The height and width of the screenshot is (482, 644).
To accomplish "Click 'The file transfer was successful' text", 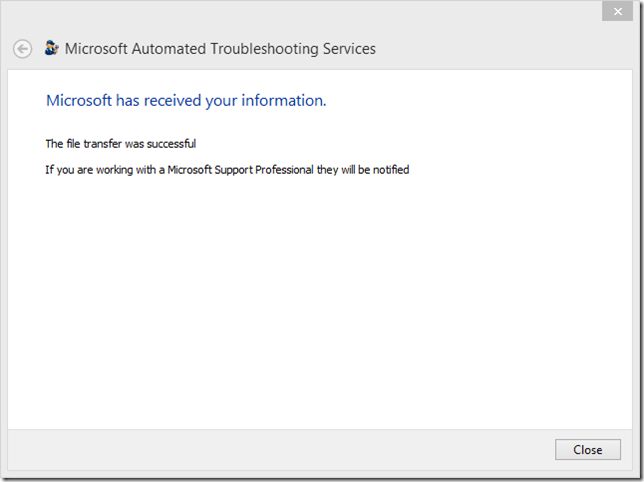I will coord(120,144).
